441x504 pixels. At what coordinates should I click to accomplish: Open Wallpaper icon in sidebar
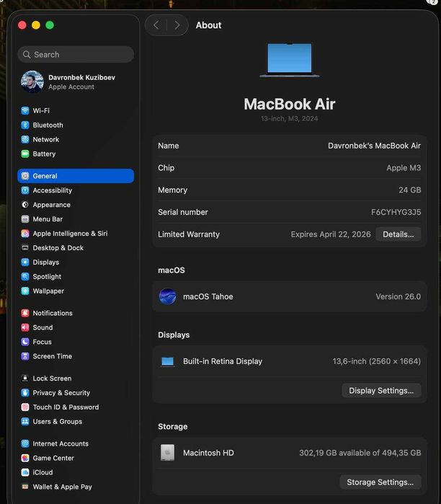point(25,291)
